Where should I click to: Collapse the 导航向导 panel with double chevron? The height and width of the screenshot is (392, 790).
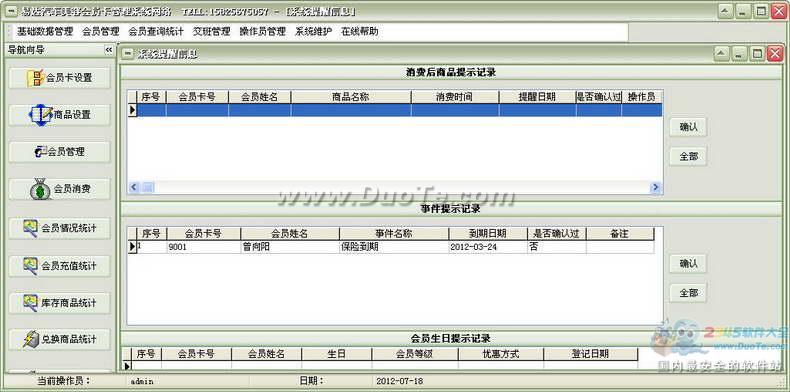tap(109, 50)
